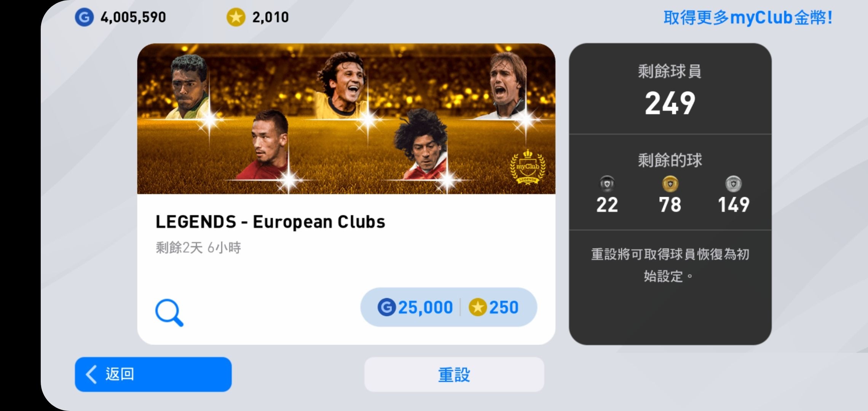868x411 pixels.
Task: Tap the Legends European Clubs banner image
Action: 346,119
